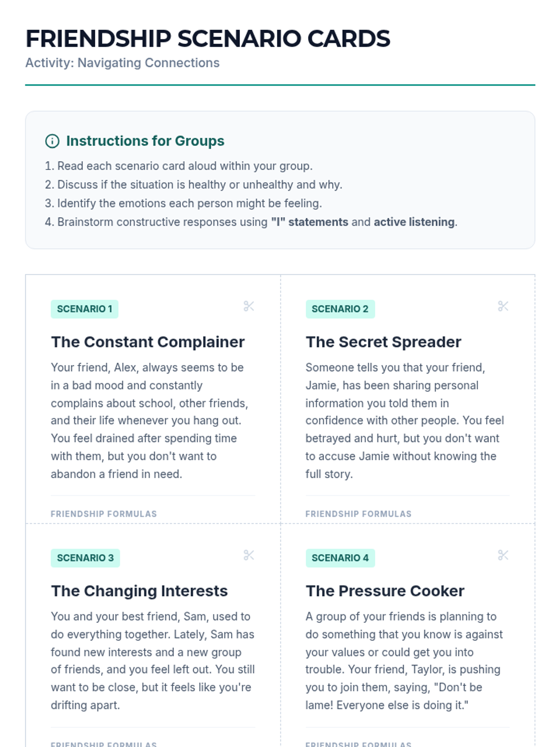Click the Friendship Scenario Cards main heading
Screen dimensions: 560x747
click(208, 39)
